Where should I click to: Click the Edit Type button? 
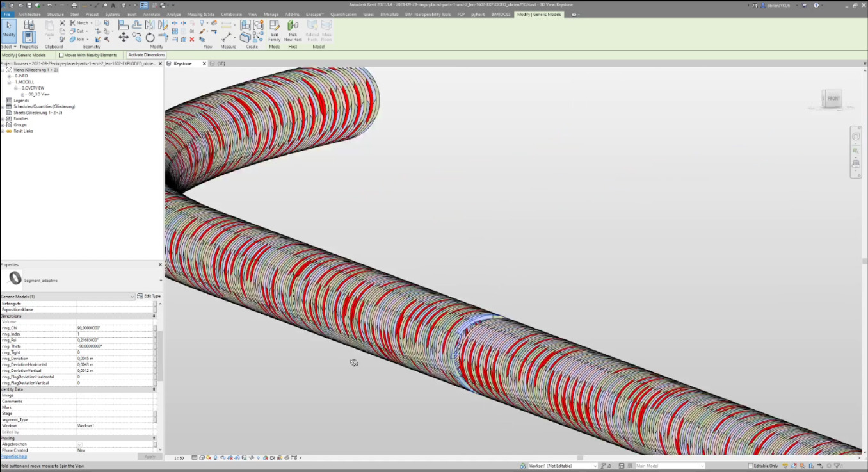[149, 296]
